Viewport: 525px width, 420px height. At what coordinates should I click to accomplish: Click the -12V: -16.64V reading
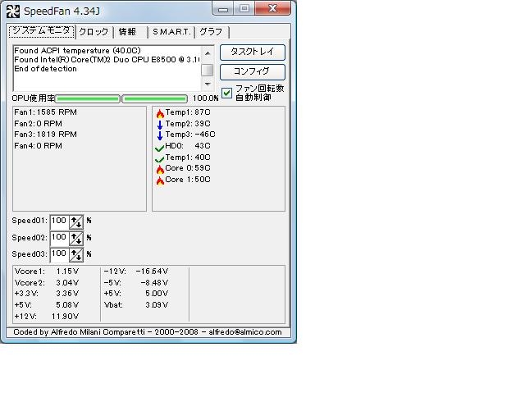click(136, 272)
